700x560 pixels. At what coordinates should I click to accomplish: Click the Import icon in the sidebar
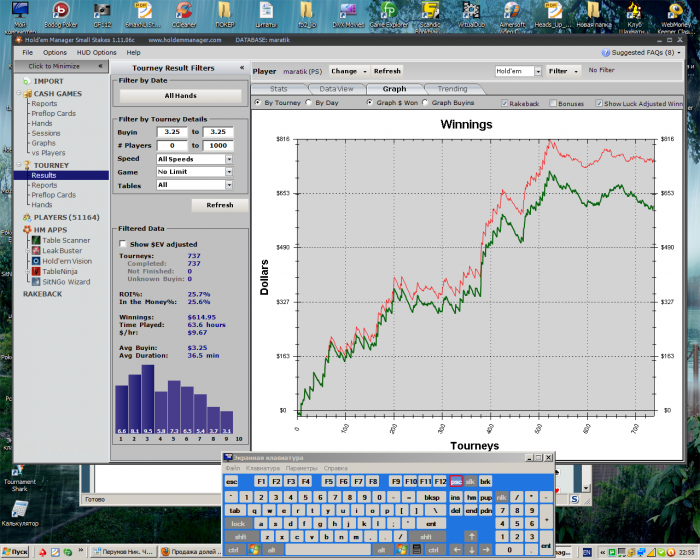(x=27, y=81)
